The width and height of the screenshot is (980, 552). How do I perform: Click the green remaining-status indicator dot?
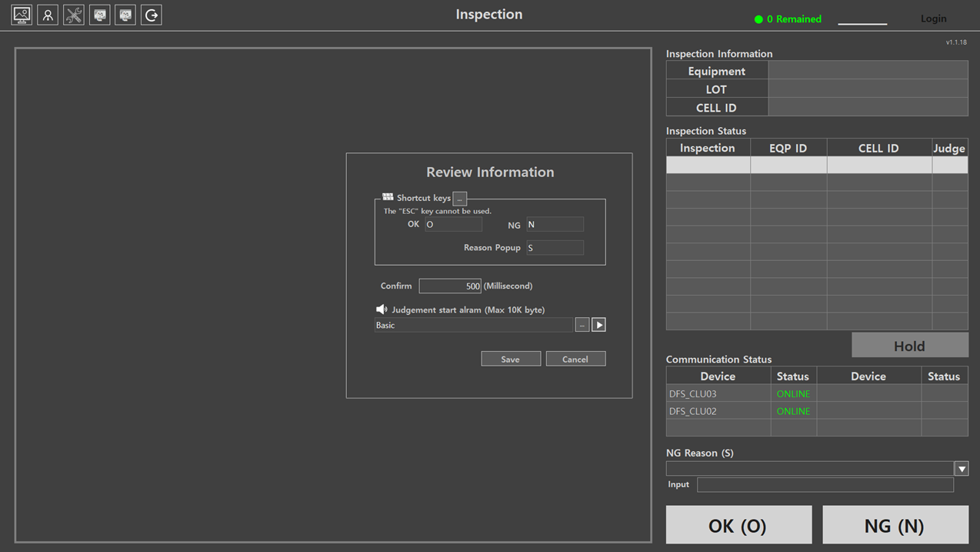pyautogui.click(x=758, y=19)
